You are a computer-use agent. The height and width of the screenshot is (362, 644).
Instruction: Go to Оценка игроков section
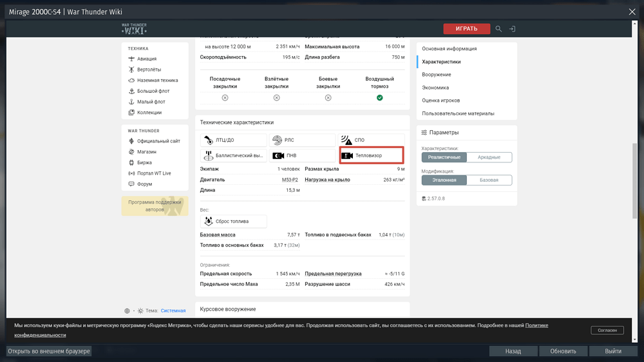(440, 100)
